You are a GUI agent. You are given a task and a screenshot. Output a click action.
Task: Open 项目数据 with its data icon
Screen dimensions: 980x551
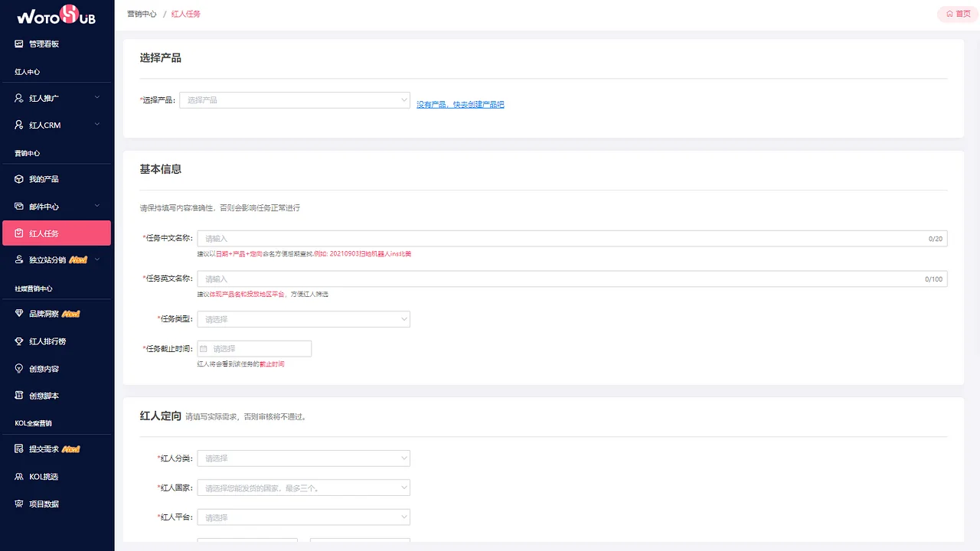click(x=18, y=503)
